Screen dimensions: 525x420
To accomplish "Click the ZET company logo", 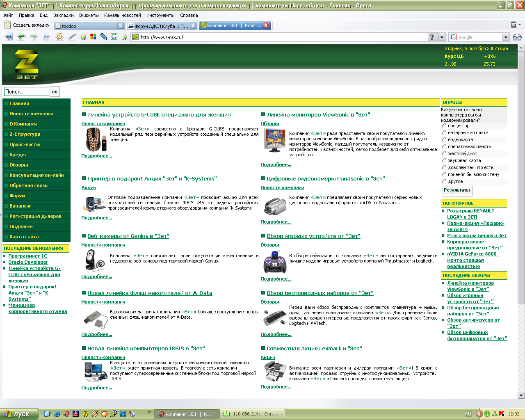I will pyautogui.click(x=27, y=64).
